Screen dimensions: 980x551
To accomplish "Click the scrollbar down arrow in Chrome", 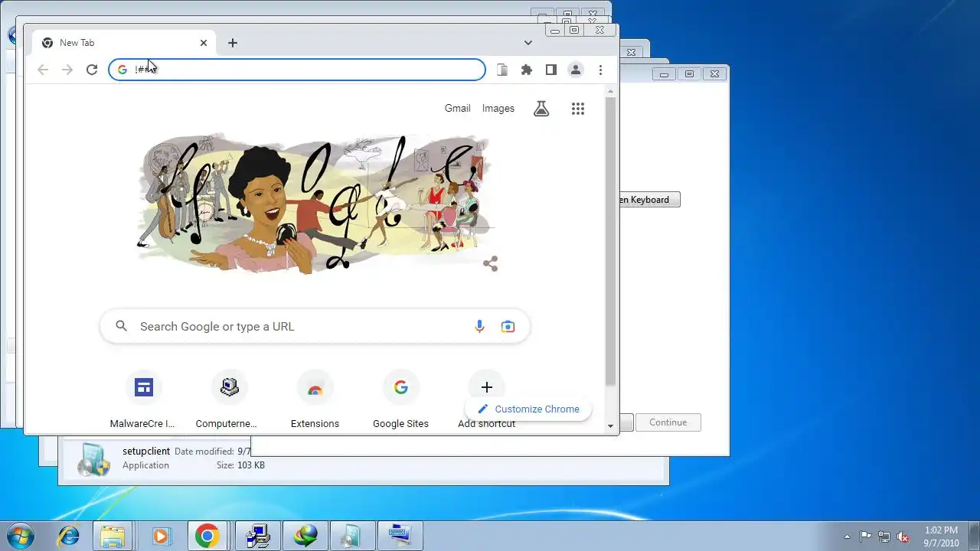I will click(x=610, y=426).
